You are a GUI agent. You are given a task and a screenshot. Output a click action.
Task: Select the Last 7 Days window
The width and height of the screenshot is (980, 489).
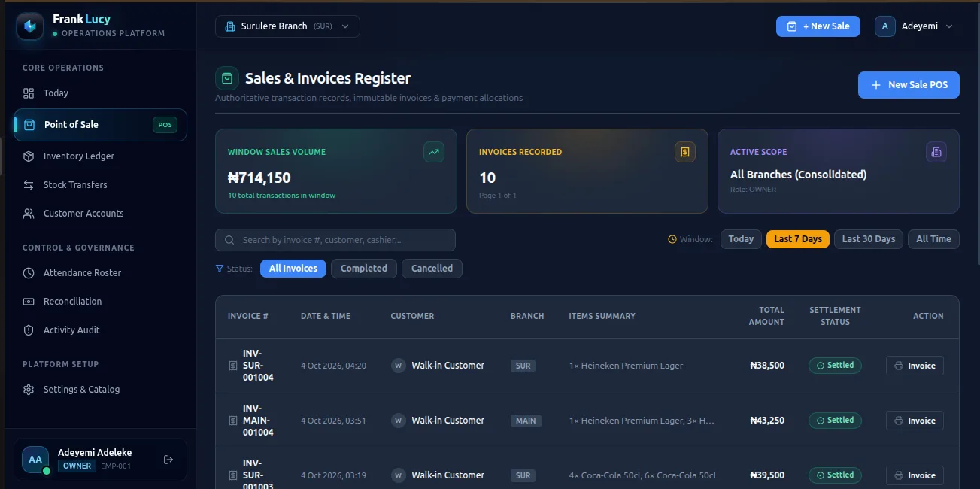[798, 239]
